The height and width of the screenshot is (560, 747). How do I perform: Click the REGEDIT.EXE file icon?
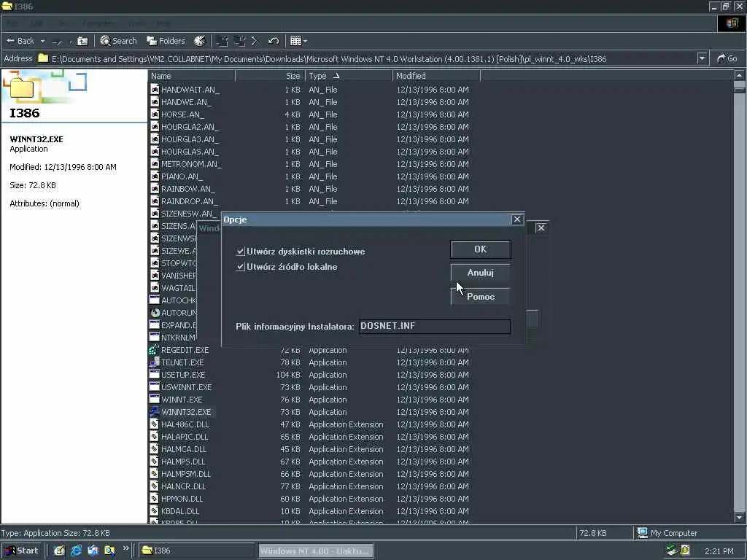click(x=155, y=350)
